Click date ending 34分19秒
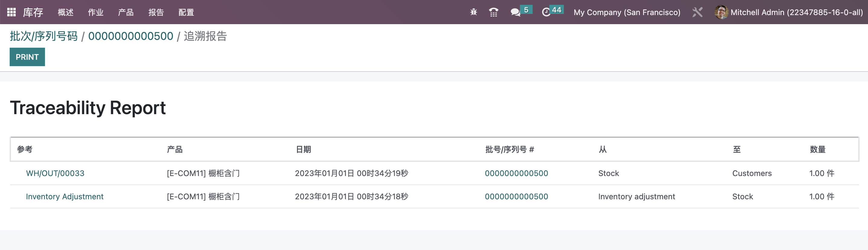The height and width of the screenshot is (250, 868). click(351, 173)
